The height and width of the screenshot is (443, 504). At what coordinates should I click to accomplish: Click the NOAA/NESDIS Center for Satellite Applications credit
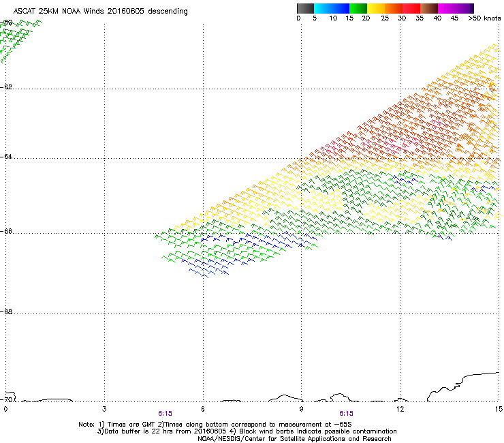tap(294, 439)
